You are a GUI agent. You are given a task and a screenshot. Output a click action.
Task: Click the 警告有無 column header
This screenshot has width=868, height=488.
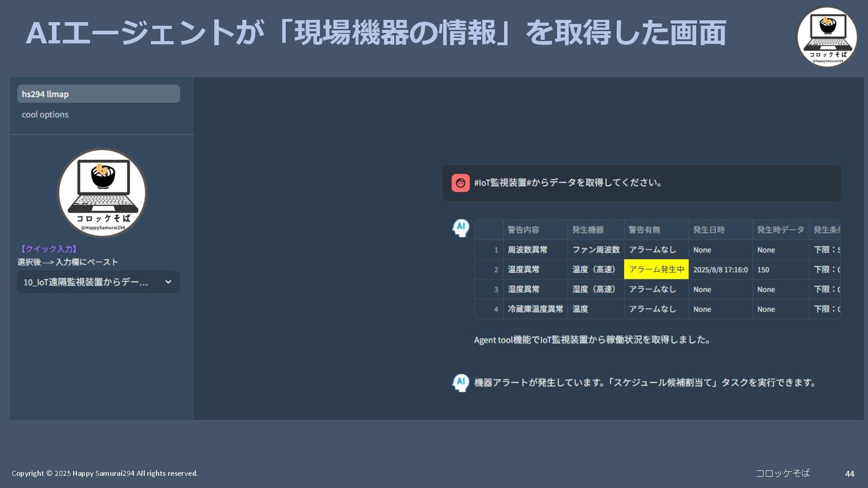[644, 230]
